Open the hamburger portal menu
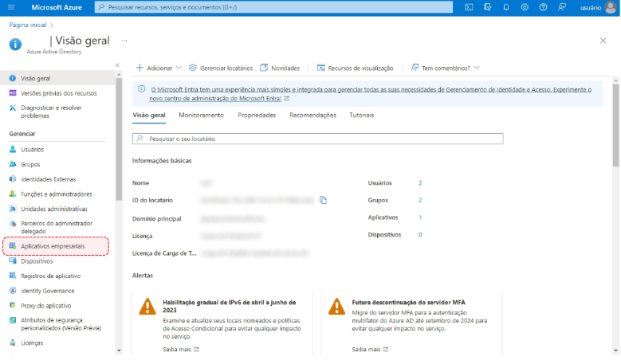Viewport: 621px width, 364px height. (11, 7)
